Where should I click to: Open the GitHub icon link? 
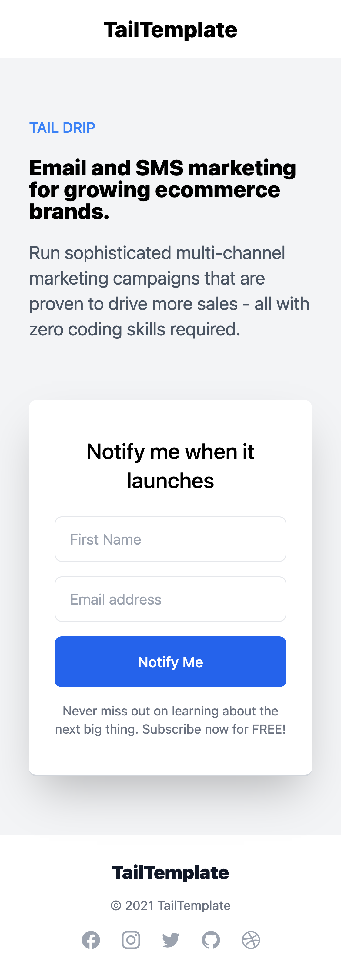coord(211,940)
